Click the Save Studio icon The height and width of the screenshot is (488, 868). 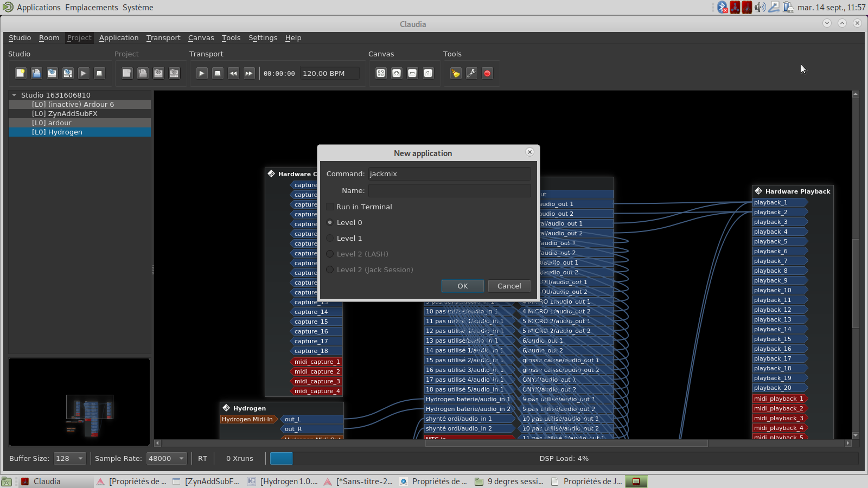tap(36, 73)
